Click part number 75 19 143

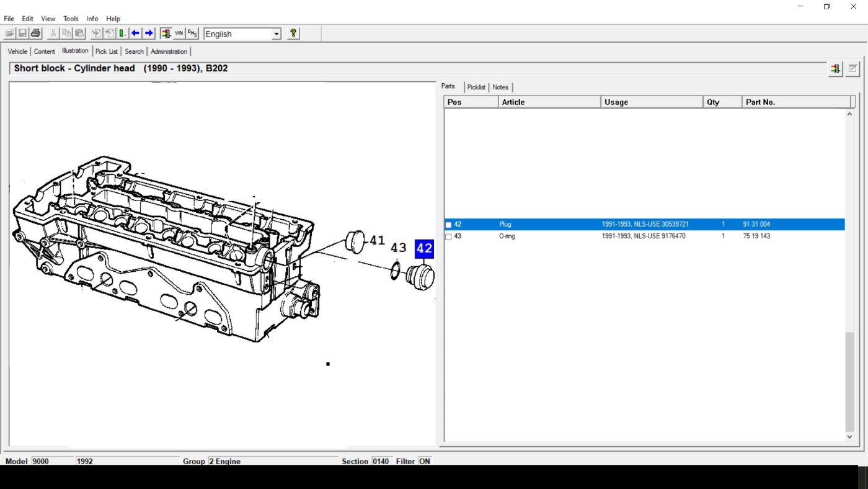[x=756, y=236]
